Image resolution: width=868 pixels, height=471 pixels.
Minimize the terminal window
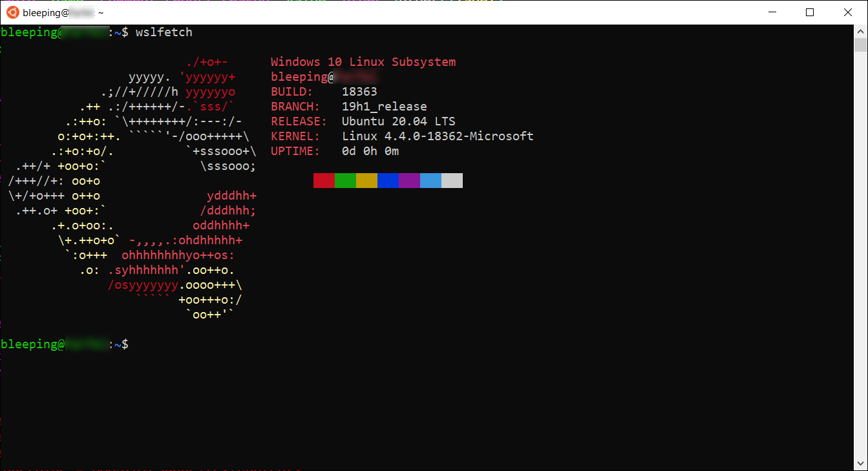773,12
